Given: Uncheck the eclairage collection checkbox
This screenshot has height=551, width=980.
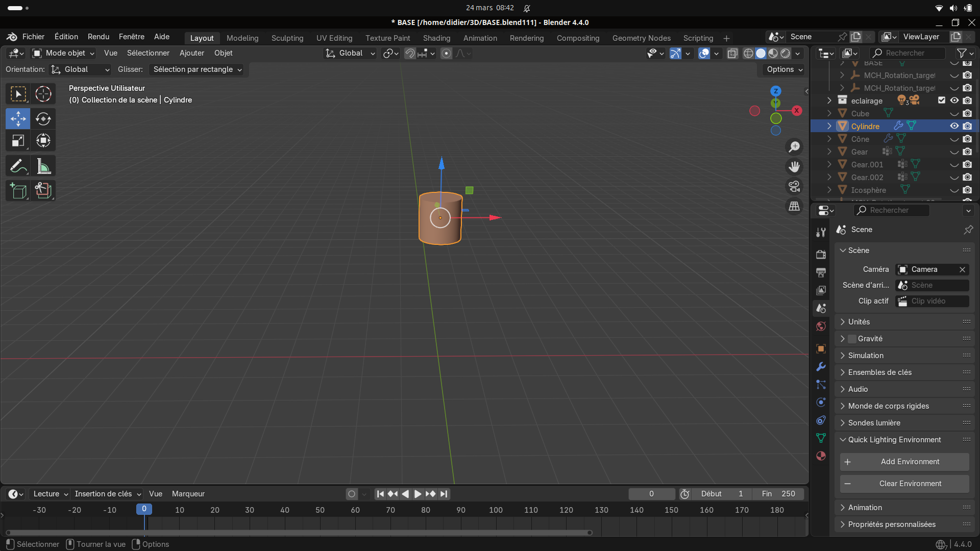Looking at the screenshot, I should pos(942,101).
